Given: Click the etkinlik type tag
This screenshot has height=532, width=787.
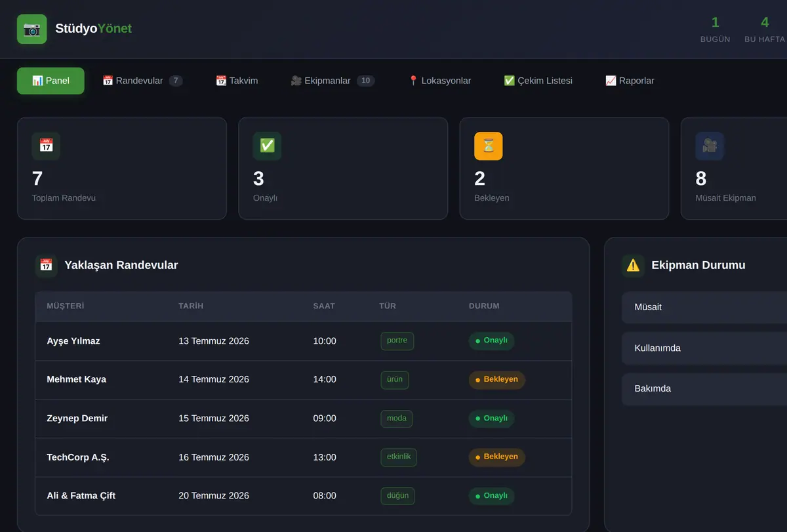Looking at the screenshot, I should coord(399,457).
